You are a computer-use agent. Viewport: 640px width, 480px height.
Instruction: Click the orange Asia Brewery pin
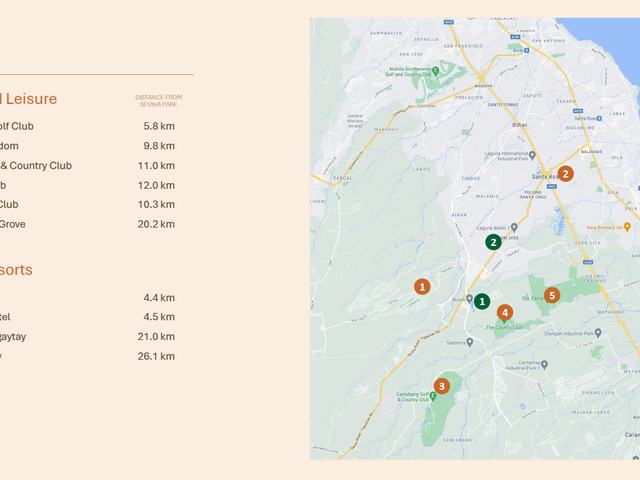[627, 227]
